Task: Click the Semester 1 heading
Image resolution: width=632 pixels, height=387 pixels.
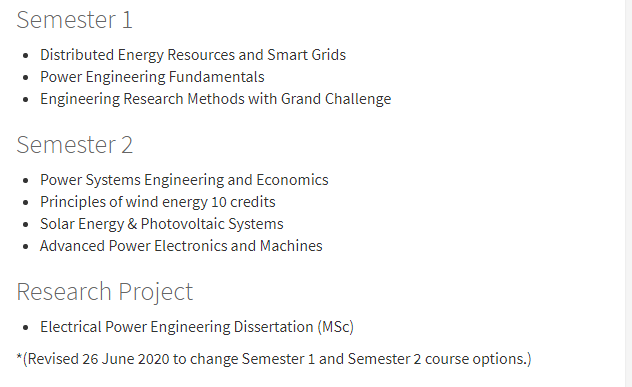Action: (75, 20)
